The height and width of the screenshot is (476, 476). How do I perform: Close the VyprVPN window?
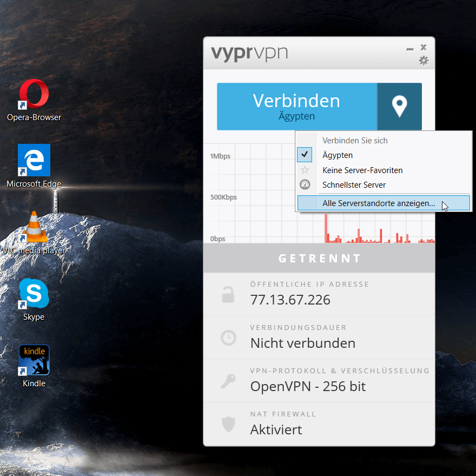[424, 48]
